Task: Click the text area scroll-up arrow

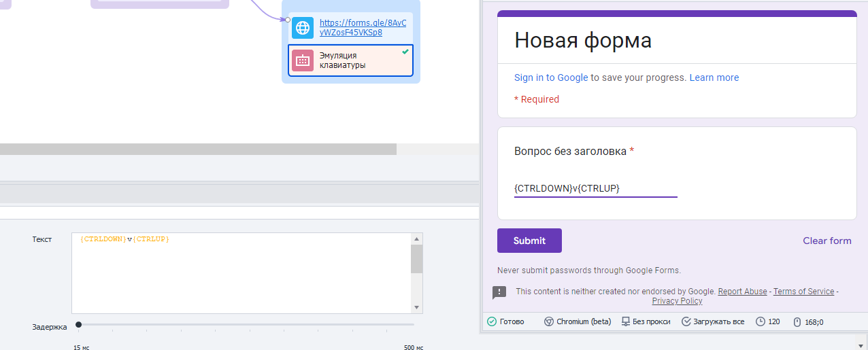Action: click(x=417, y=239)
